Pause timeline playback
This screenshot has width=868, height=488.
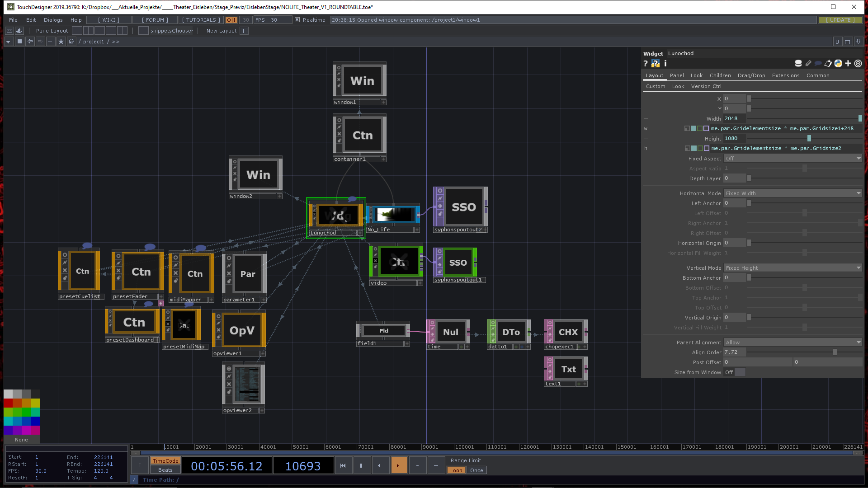tap(361, 465)
